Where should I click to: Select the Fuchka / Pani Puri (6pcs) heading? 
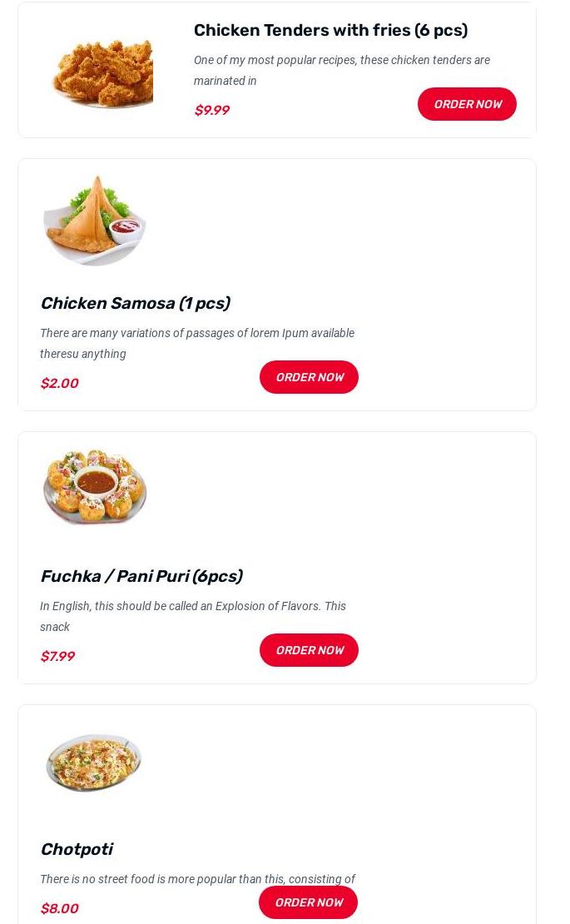coord(141,576)
